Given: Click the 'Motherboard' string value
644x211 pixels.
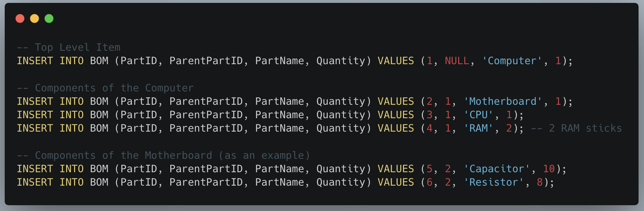Looking at the screenshot, I should (x=503, y=102).
